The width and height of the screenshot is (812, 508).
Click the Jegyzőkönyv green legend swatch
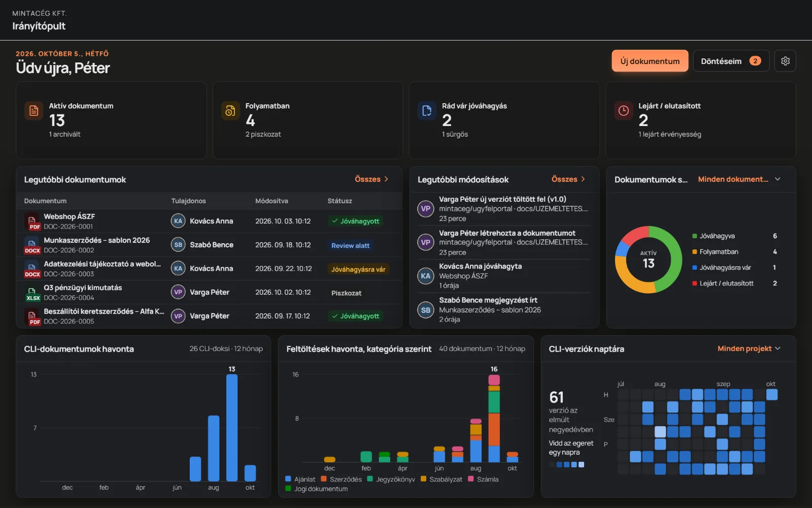tap(370, 479)
